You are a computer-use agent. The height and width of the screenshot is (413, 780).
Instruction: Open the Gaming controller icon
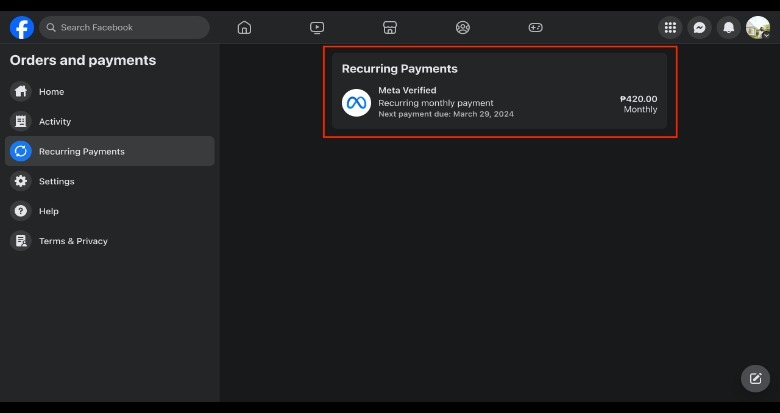[x=535, y=27]
